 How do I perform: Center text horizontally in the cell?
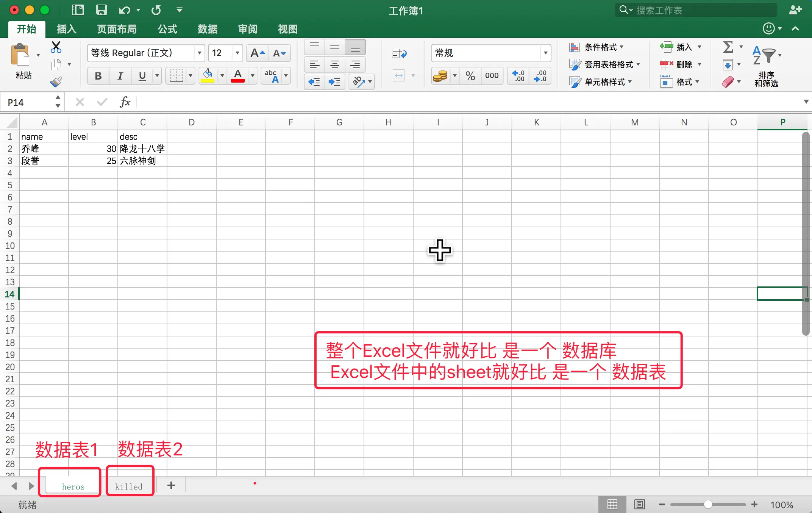[x=335, y=64]
